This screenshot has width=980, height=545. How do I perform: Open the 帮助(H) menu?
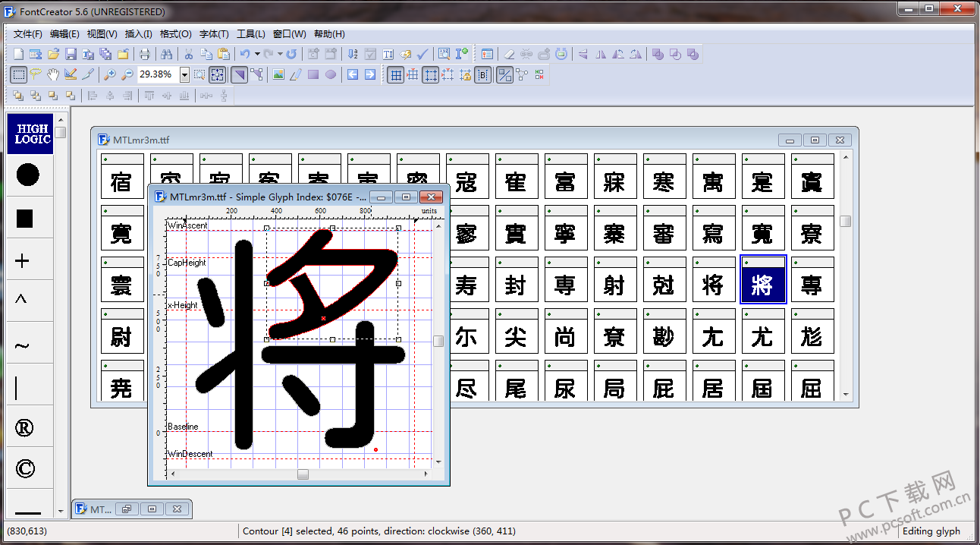coord(328,34)
